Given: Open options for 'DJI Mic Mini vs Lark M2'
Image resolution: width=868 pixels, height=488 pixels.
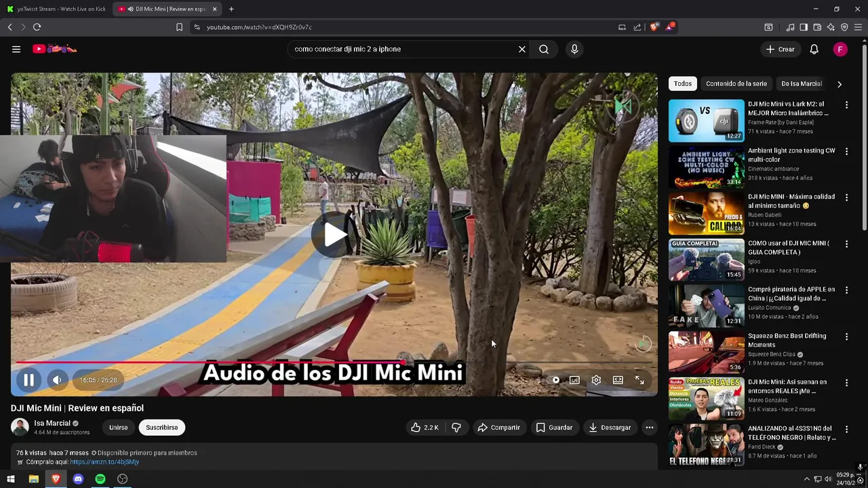Looking at the screenshot, I should tap(846, 105).
